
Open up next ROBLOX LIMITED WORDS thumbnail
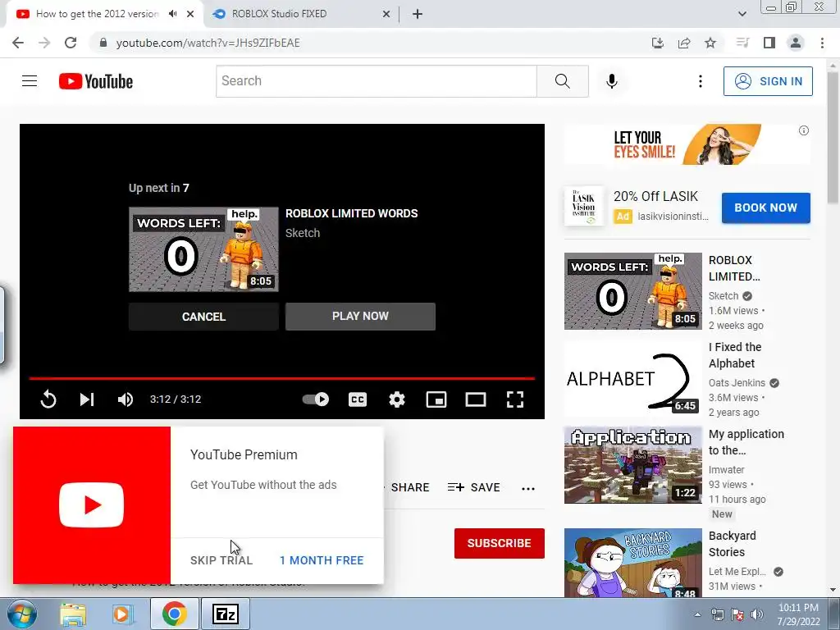(x=203, y=249)
